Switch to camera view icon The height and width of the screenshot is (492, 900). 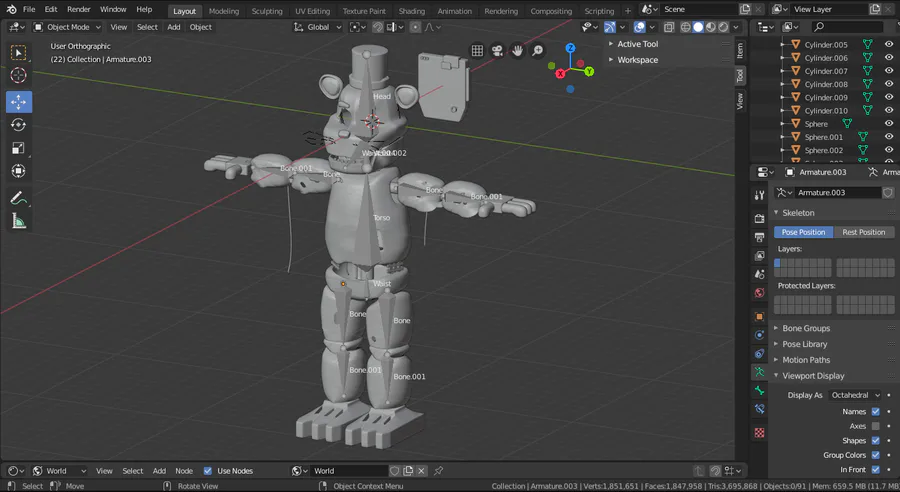tap(497, 51)
